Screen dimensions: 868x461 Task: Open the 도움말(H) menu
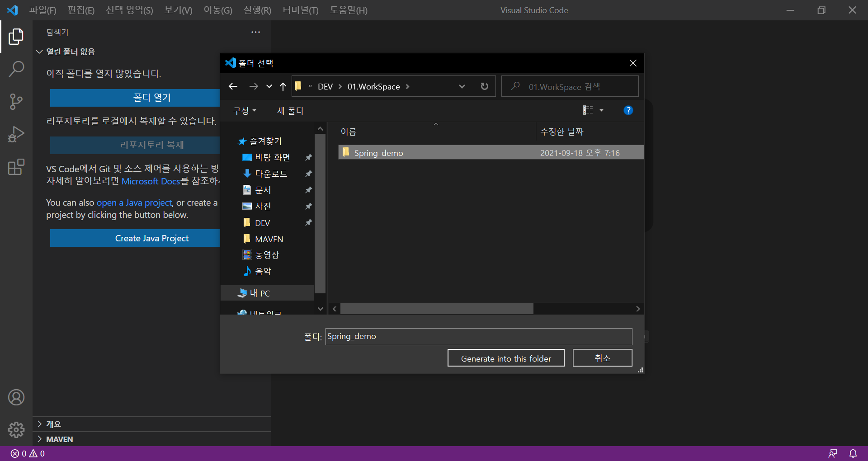tap(349, 10)
